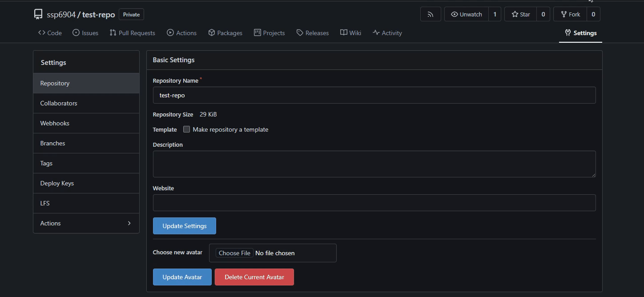Viewport: 644px width, 297px height.
Task: Unwatch this repository
Action: [x=466, y=14]
